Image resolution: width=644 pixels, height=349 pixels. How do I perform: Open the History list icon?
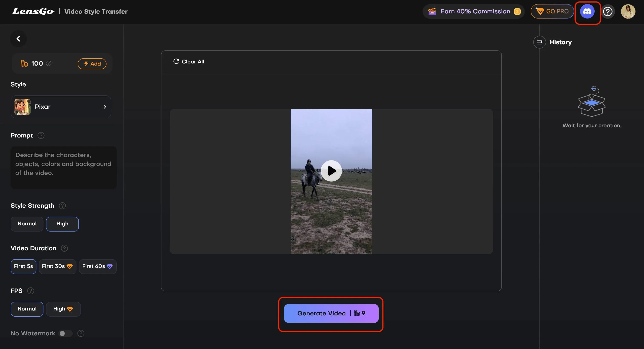coord(539,42)
